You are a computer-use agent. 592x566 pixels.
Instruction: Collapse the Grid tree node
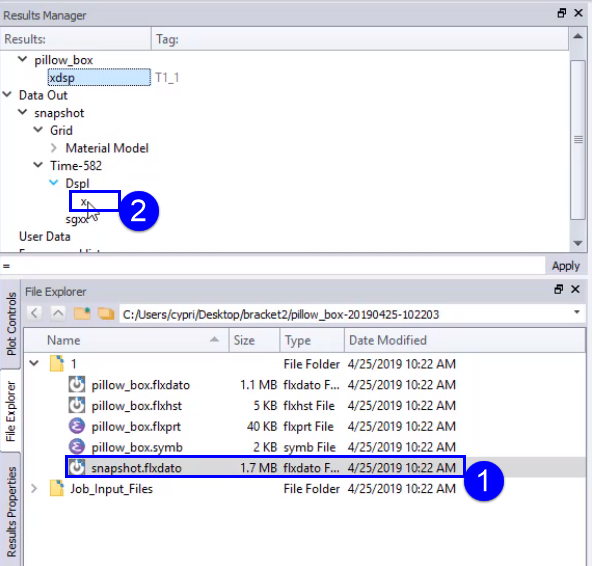click(x=38, y=130)
